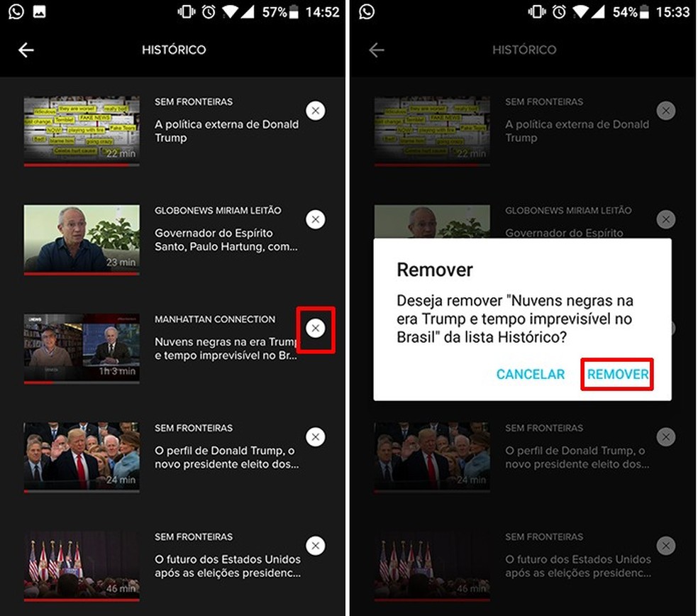
Task: Select title 'O futuro dos Estados Unidos', left screen
Action: (228, 566)
